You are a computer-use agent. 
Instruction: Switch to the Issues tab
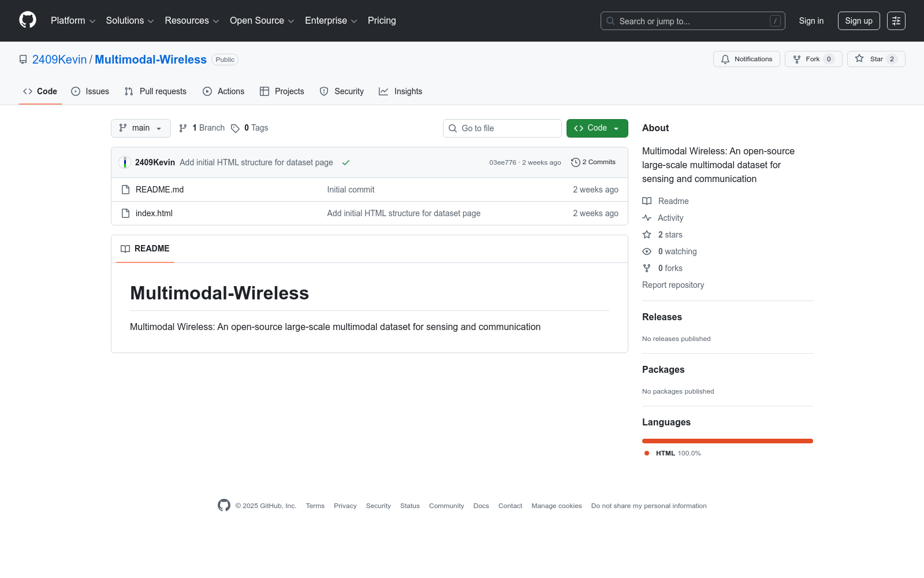pyautogui.click(x=90, y=91)
